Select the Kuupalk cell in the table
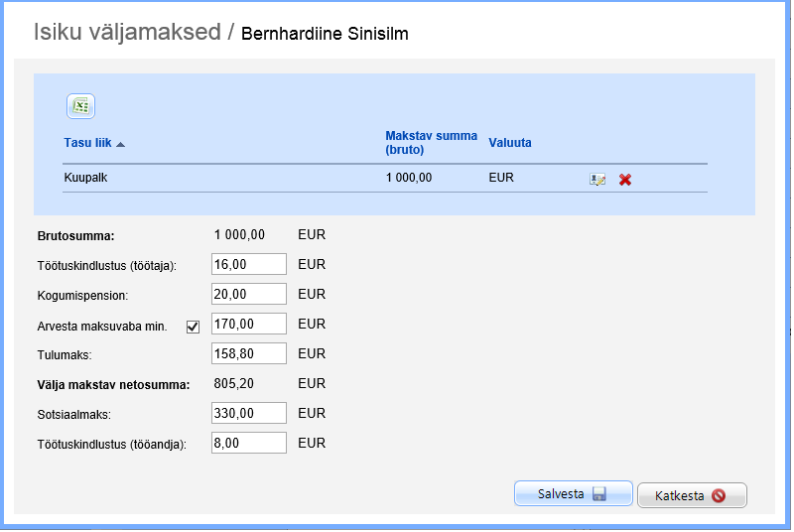The width and height of the screenshot is (794, 532). (x=85, y=179)
